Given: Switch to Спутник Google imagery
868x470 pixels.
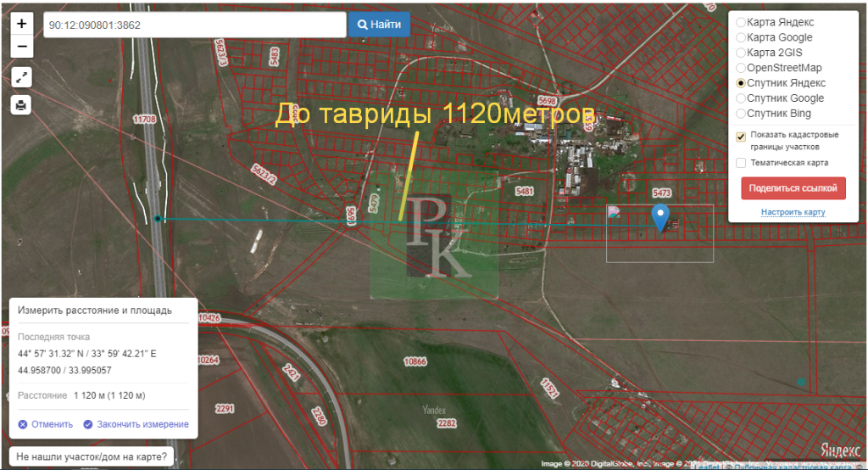Looking at the screenshot, I should [x=741, y=98].
